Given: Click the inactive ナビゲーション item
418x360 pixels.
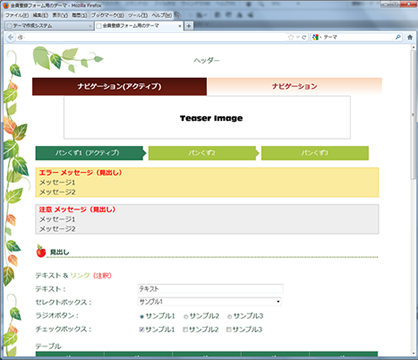Looking at the screenshot, I should (294, 87).
